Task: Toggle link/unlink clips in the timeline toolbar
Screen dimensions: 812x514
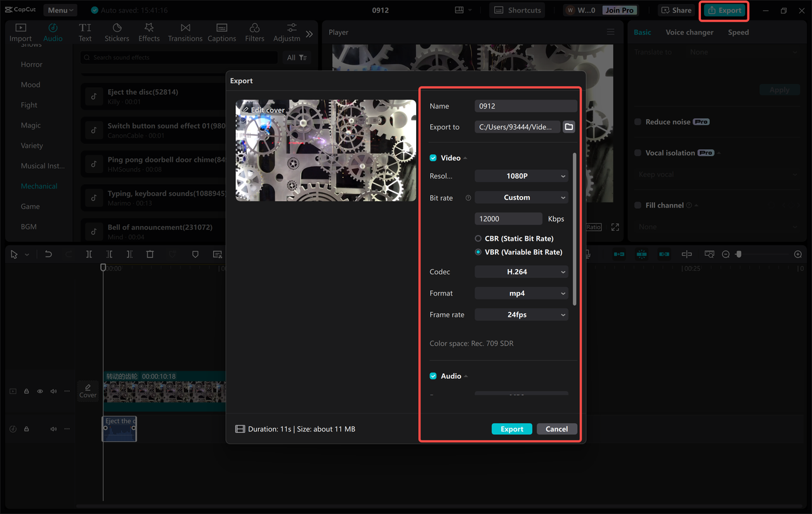Action: (664, 254)
